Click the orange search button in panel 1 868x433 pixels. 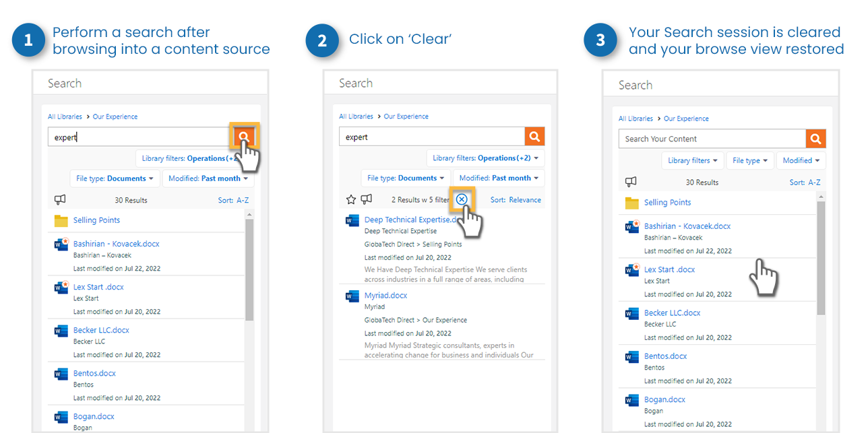[x=244, y=137]
